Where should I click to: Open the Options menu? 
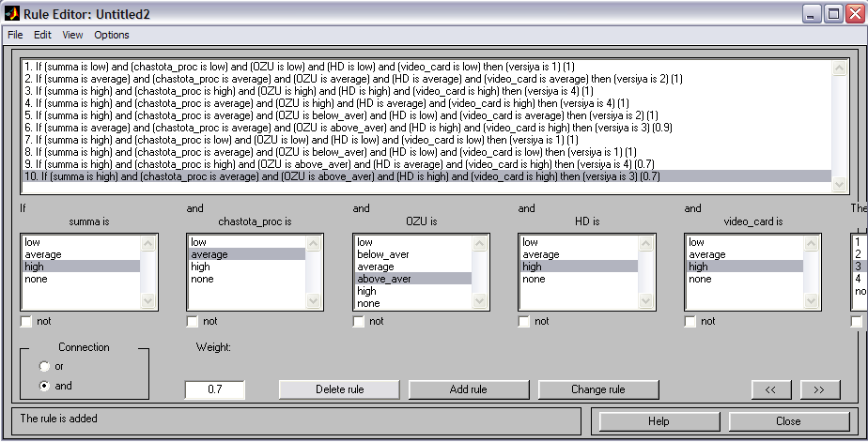[111, 35]
